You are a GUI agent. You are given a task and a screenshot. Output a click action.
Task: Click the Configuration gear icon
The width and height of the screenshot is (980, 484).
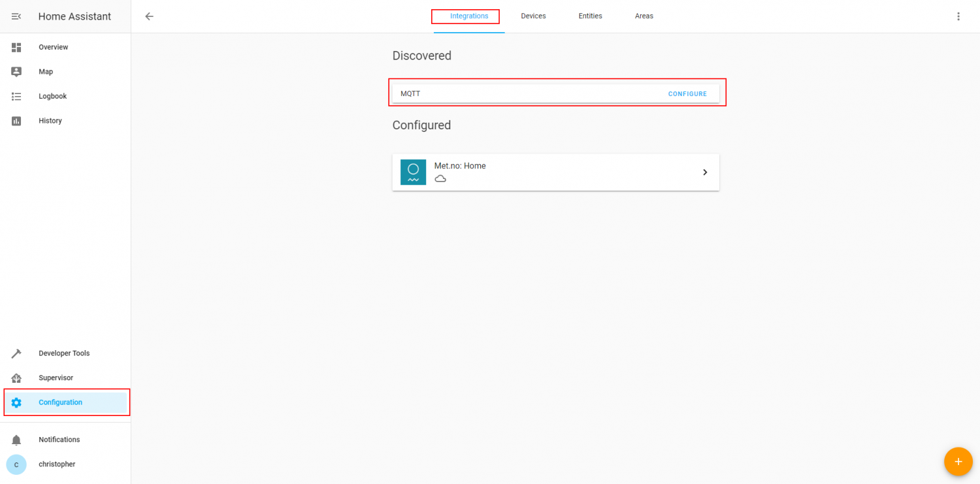click(x=16, y=402)
